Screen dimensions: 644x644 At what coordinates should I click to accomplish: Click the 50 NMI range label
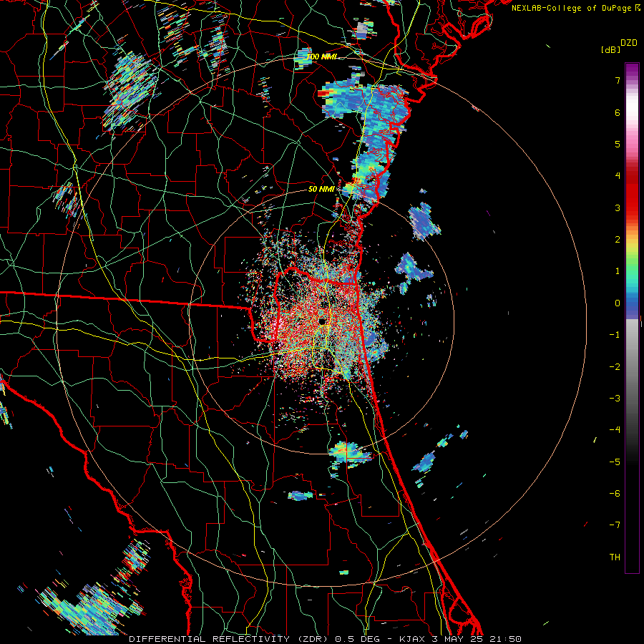(321, 189)
